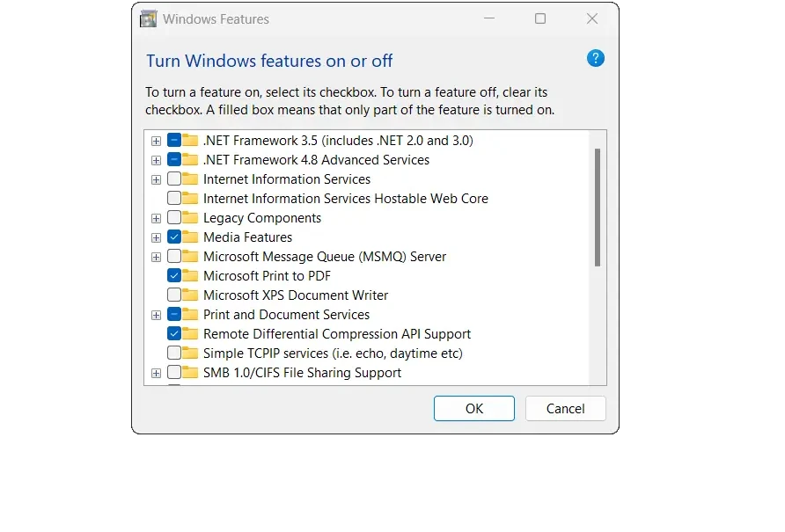Click the Legacy Components folder icon

pos(190,218)
